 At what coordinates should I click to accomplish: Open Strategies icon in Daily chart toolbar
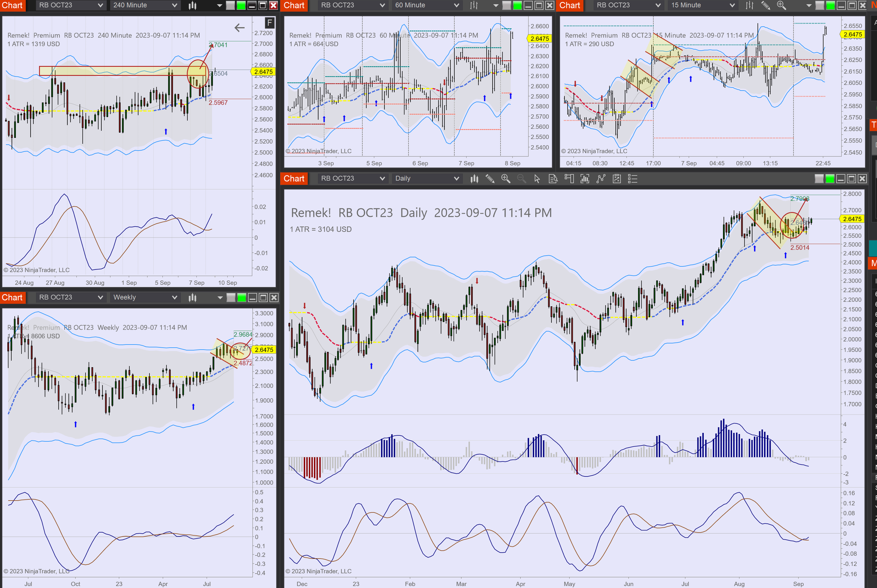click(x=616, y=179)
